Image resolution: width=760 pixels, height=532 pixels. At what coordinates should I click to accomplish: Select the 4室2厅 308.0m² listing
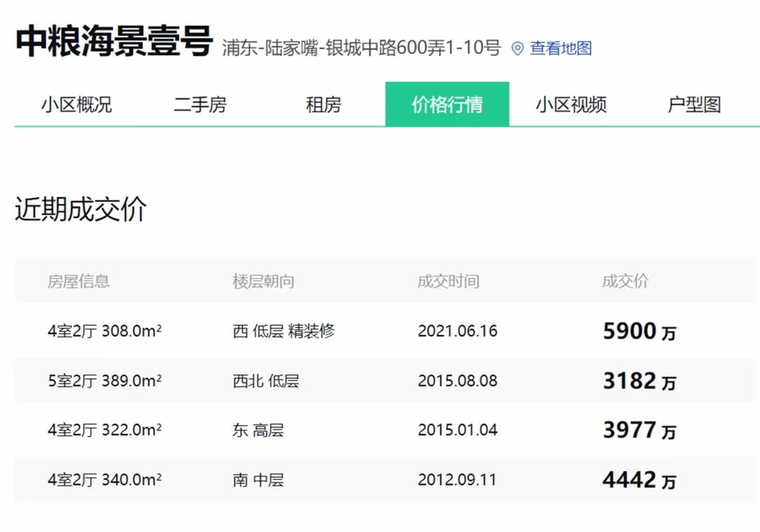click(105, 331)
